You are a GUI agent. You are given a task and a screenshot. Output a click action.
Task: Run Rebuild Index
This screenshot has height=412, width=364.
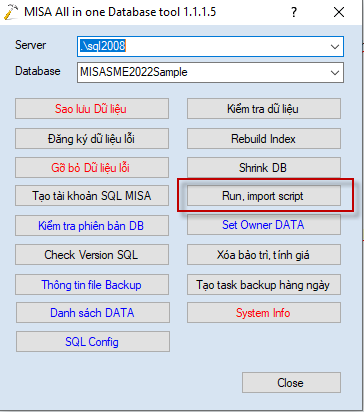pyautogui.click(x=264, y=139)
